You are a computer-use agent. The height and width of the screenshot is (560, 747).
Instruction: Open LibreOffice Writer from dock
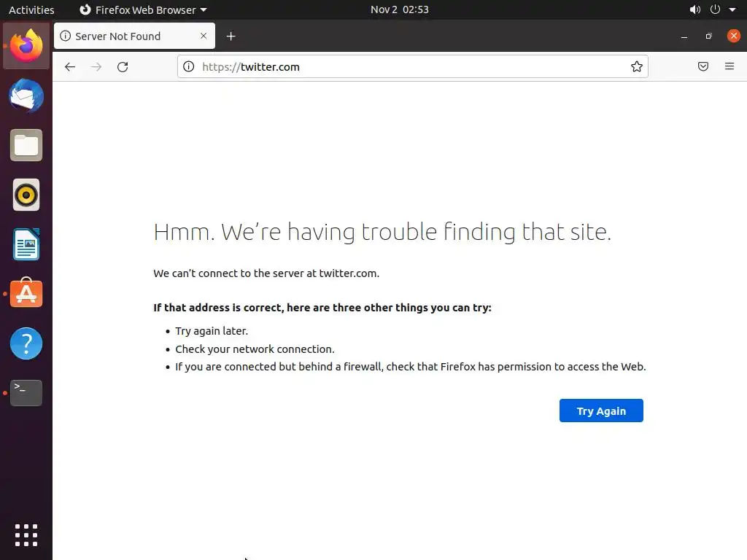26,244
